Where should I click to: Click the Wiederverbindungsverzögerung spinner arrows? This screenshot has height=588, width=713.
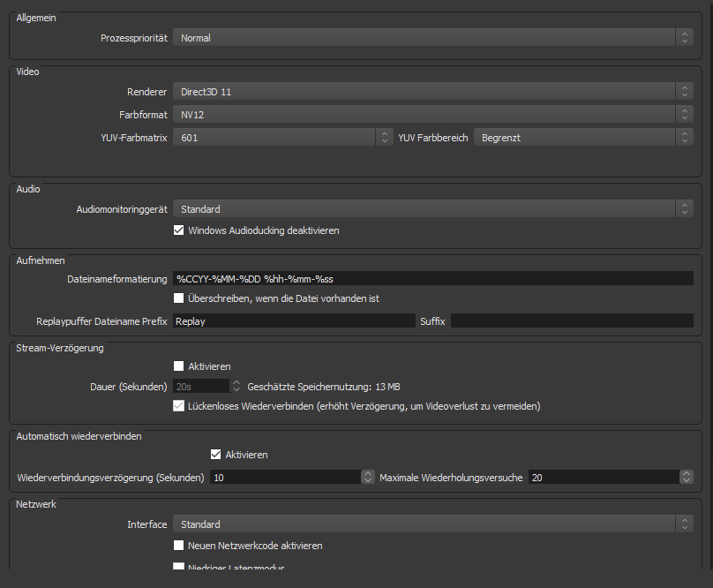[x=368, y=478]
